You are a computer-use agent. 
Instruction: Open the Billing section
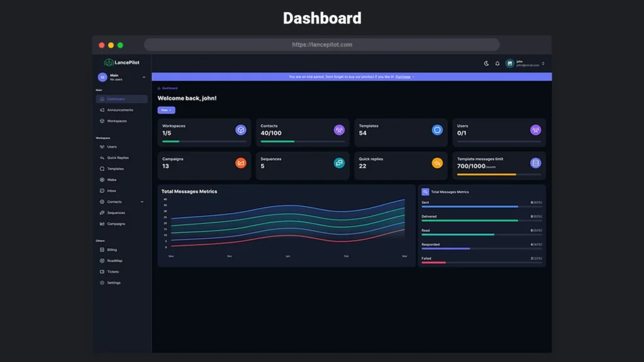pos(112,250)
